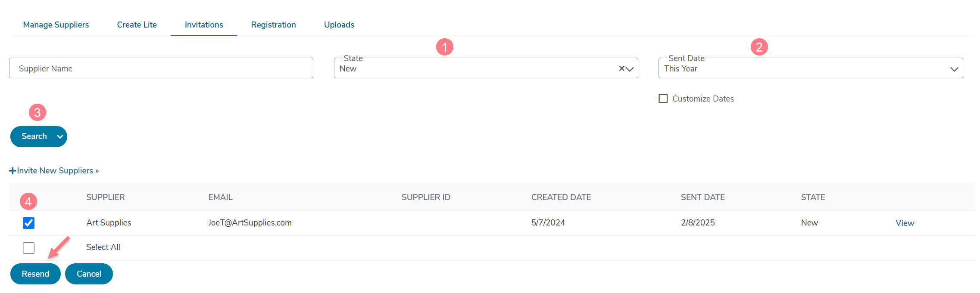Switch to the Manage Suppliers tab
The width and height of the screenshot is (980, 293).
56,25
